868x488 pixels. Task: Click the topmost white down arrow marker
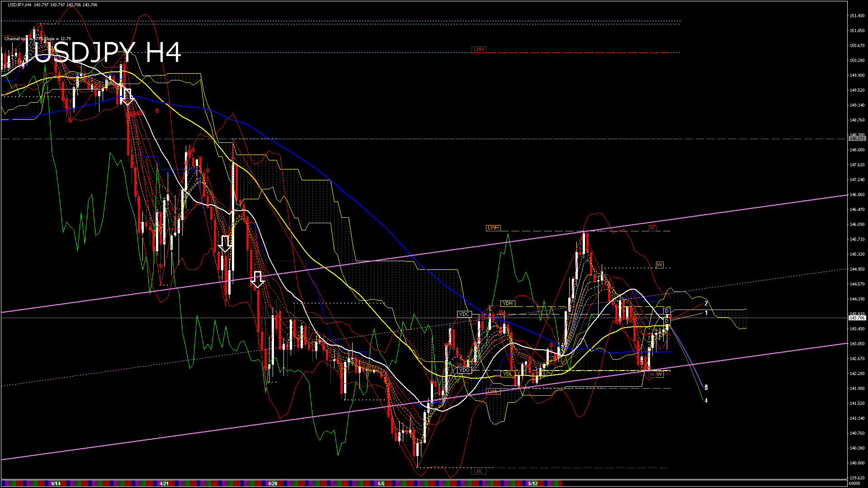(127, 97)
